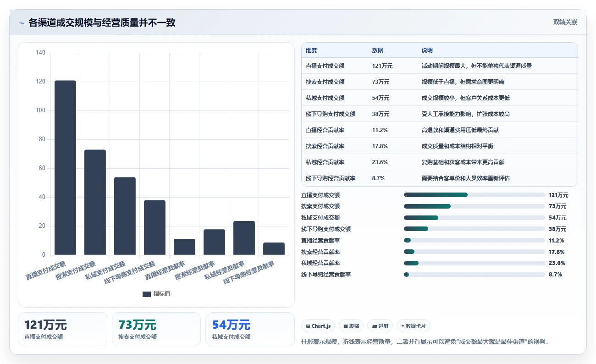Click the 线下导购支付成交额 progress bar

click(x=474, y=229)
